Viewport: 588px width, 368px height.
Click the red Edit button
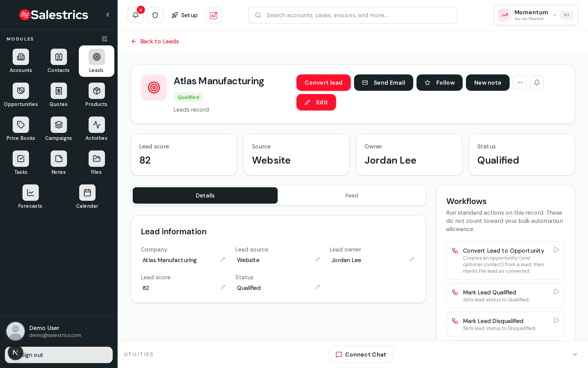[x=316, y=102]
